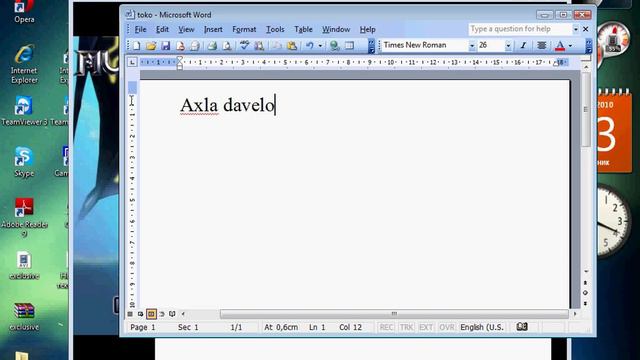Toggle italic formatting
Viewport: 640px width, 360px height.
click(523, 46)
